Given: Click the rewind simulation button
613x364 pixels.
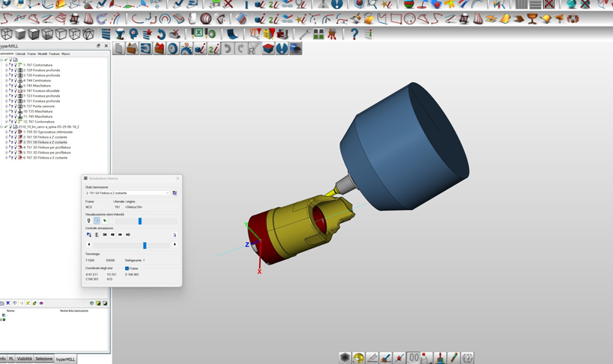Looking at the screenshot, I should (x=113, y=235).
